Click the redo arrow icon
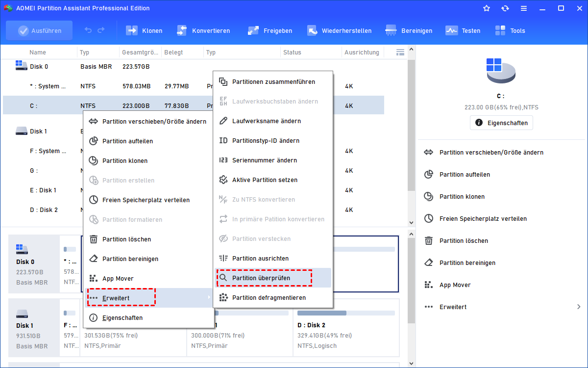 [101, 30]
